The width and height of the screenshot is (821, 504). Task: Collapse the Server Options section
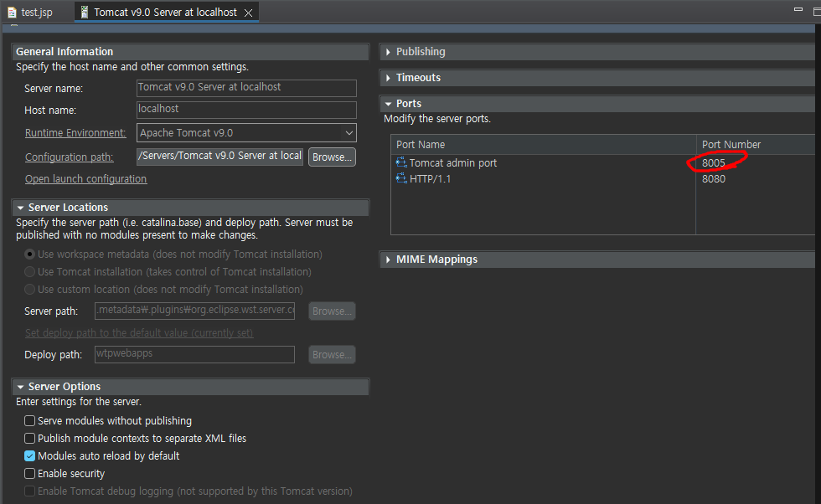pyautogui.click(x=20, y=387)
